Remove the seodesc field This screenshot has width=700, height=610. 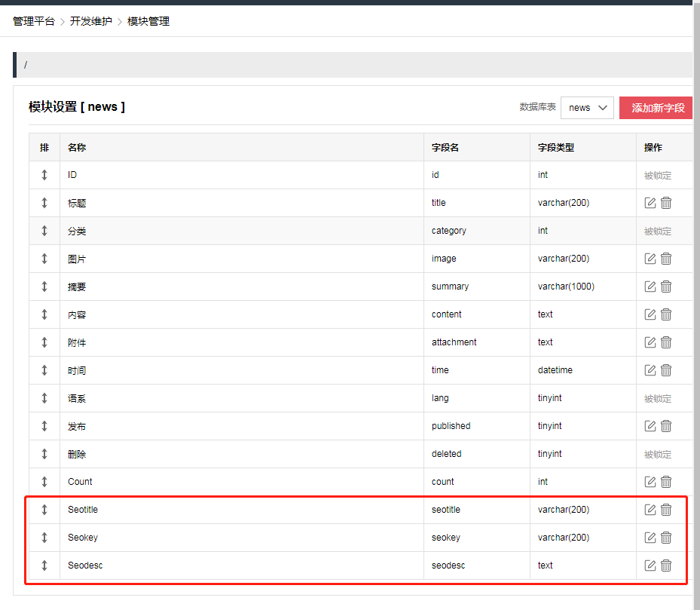[x=666, y=566]
